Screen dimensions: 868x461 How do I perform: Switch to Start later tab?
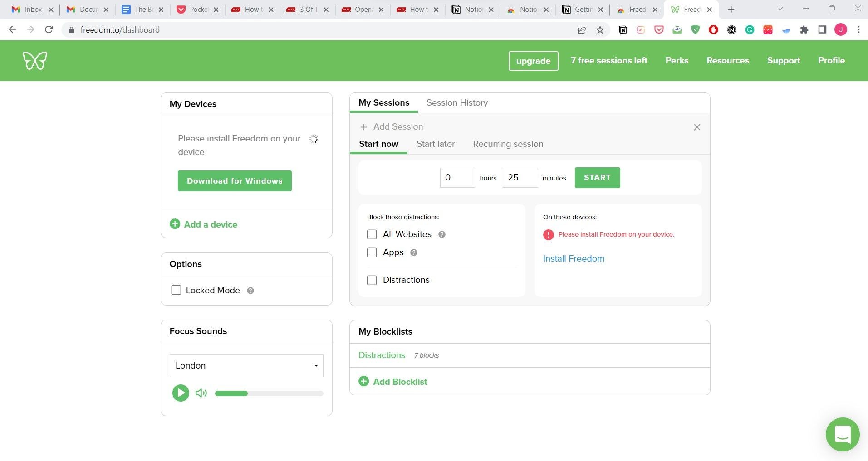[x=436, y=144]
